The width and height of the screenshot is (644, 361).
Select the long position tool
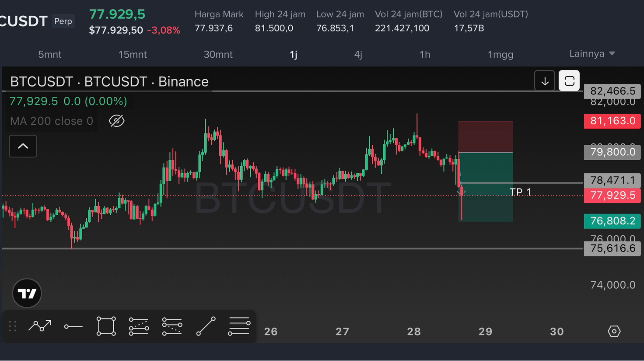pyautogui.click(x=139, y=326)
